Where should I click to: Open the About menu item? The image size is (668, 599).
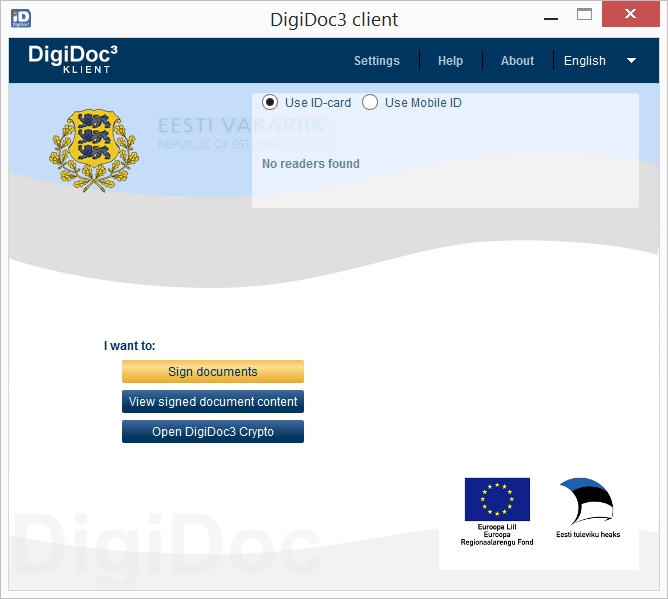[x=517, y=60]
